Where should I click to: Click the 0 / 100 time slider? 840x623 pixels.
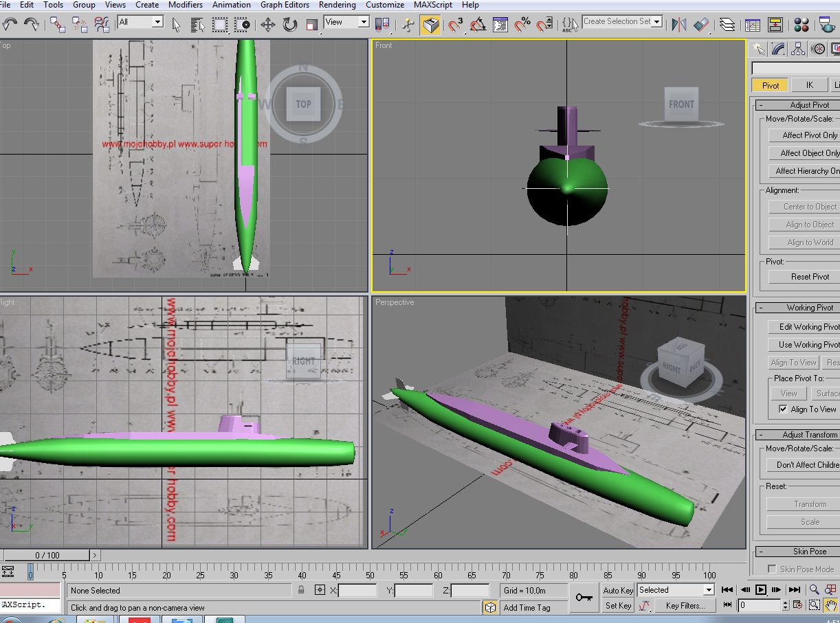pos(47,555)
